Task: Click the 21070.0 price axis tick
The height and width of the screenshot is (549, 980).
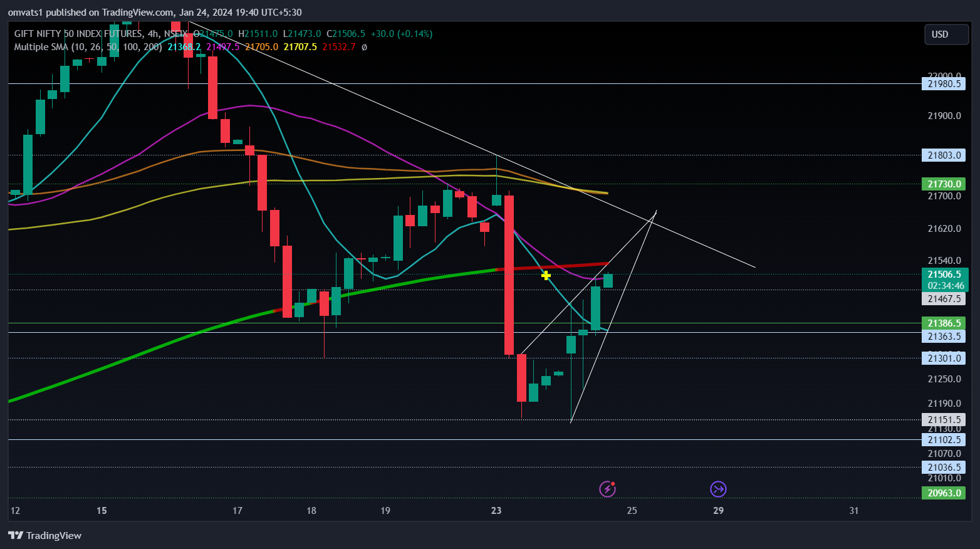Action: coord(944,454)
